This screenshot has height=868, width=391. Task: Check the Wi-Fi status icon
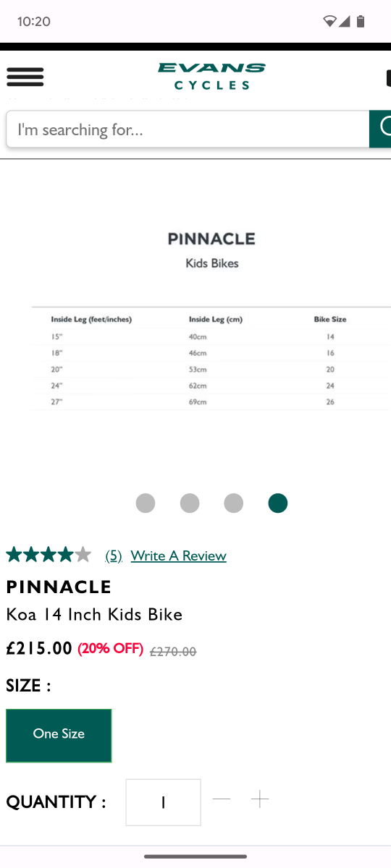pyautogui.click(x=329, y=22)
